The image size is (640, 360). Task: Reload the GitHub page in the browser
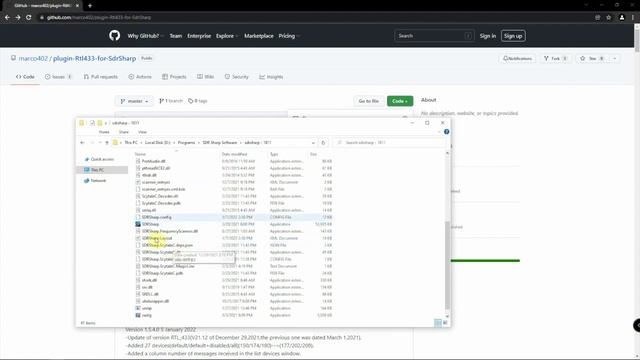coord(29,18)
